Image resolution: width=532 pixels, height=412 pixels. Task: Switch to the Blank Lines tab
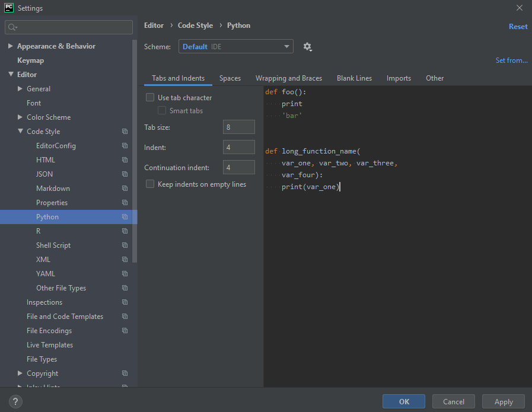[x=354, y=78]
